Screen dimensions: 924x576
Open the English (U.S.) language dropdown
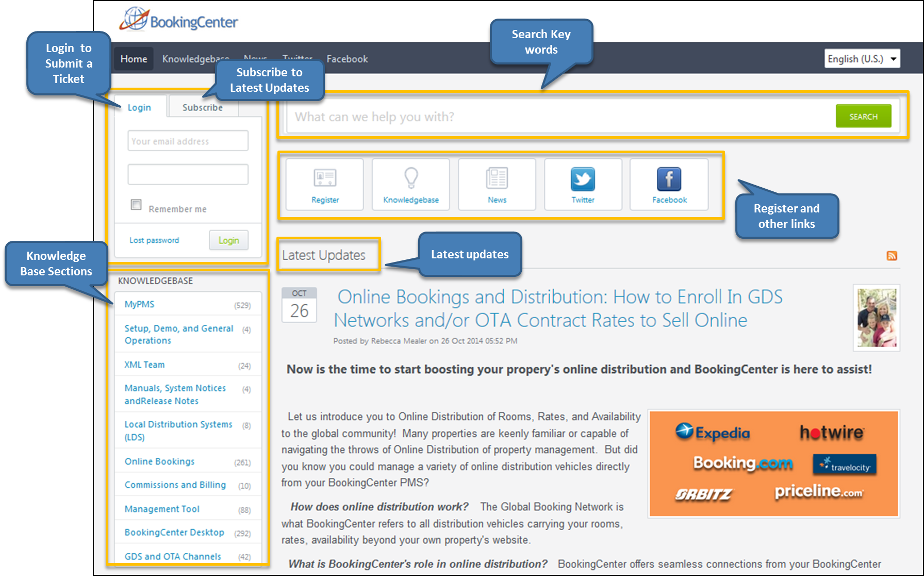coord(862,59)
